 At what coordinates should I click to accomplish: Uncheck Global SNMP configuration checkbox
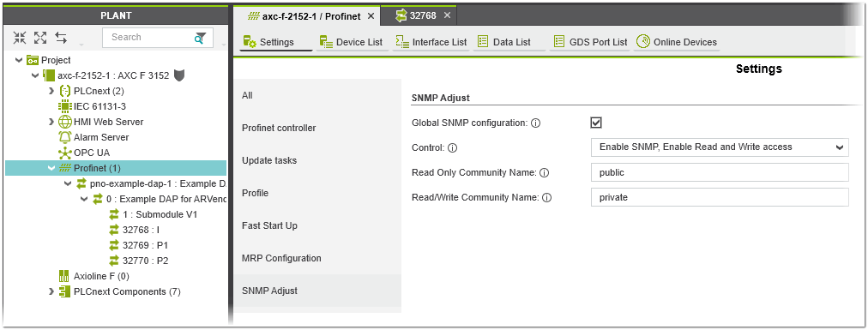coord(595,123)
